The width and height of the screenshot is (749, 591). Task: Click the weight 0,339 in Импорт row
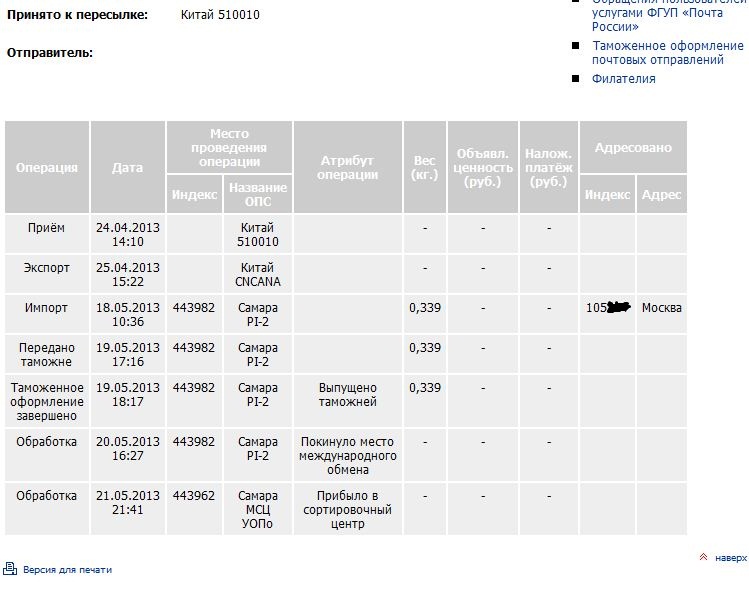click(x=425, y=314)
